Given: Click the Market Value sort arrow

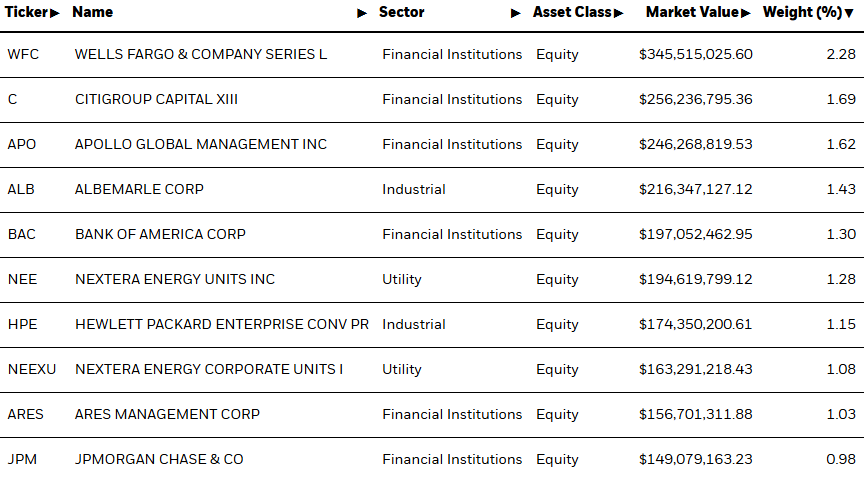Looking at the screenshot, I should 746,13.
